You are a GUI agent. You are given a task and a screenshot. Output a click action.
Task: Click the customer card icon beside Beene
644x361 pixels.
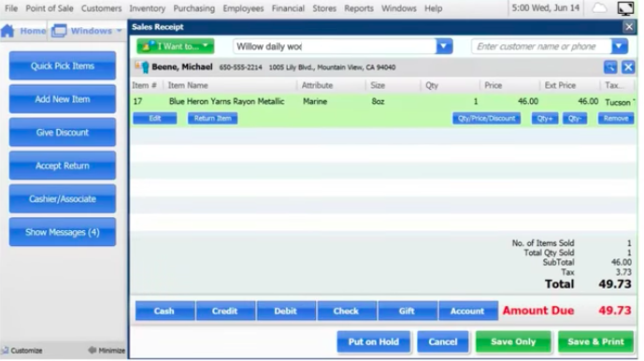[142, 67]
